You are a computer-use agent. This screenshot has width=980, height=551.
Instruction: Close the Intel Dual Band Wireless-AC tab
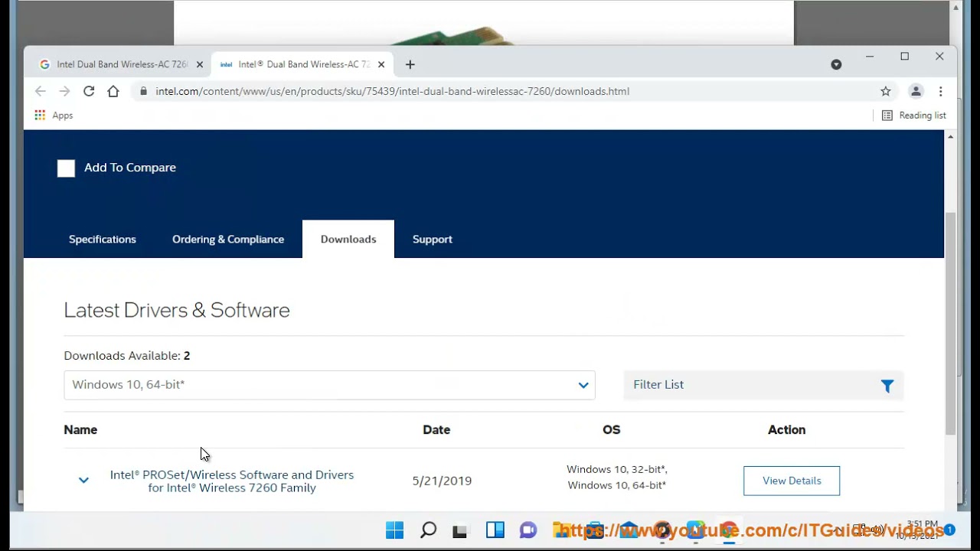[x=381, y=65]
